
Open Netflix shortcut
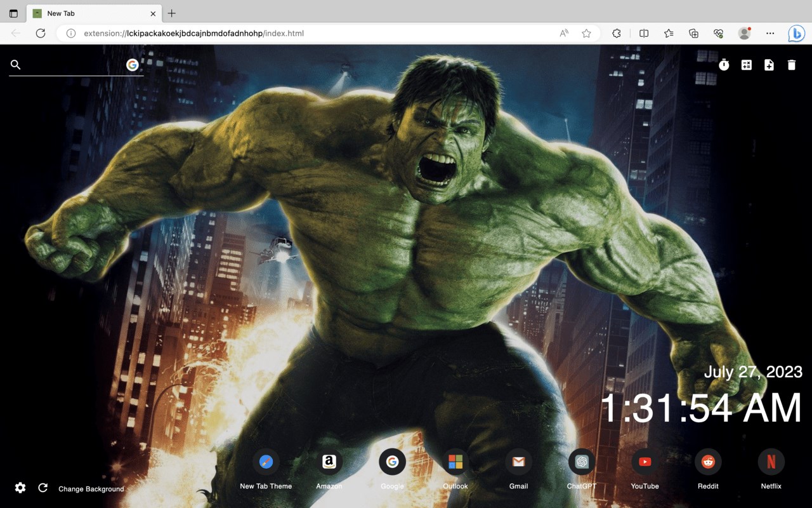(771, 462)
